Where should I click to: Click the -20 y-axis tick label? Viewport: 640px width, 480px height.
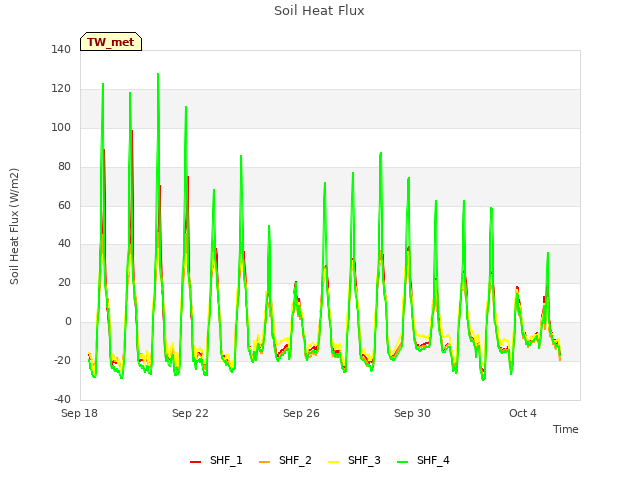[62, 360]
